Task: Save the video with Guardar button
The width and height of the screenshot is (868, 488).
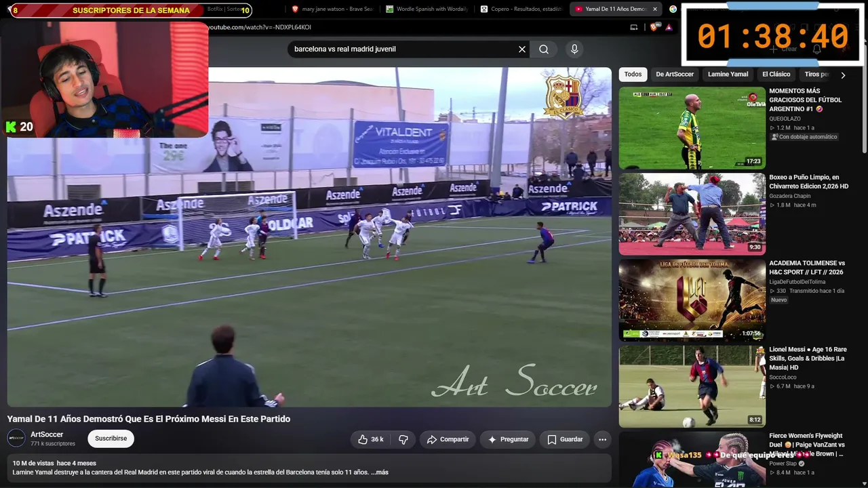Action: (565, 439)
